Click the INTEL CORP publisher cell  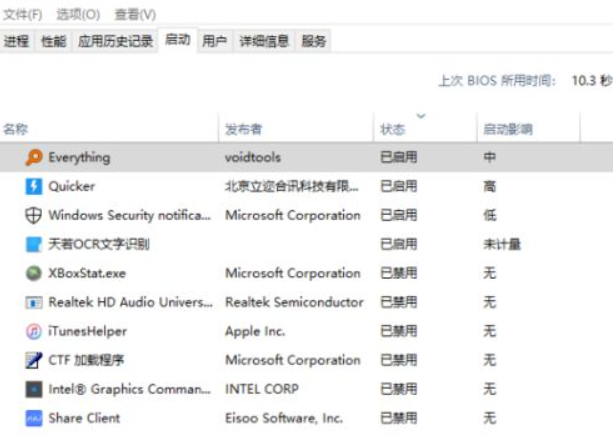point(262,389)
